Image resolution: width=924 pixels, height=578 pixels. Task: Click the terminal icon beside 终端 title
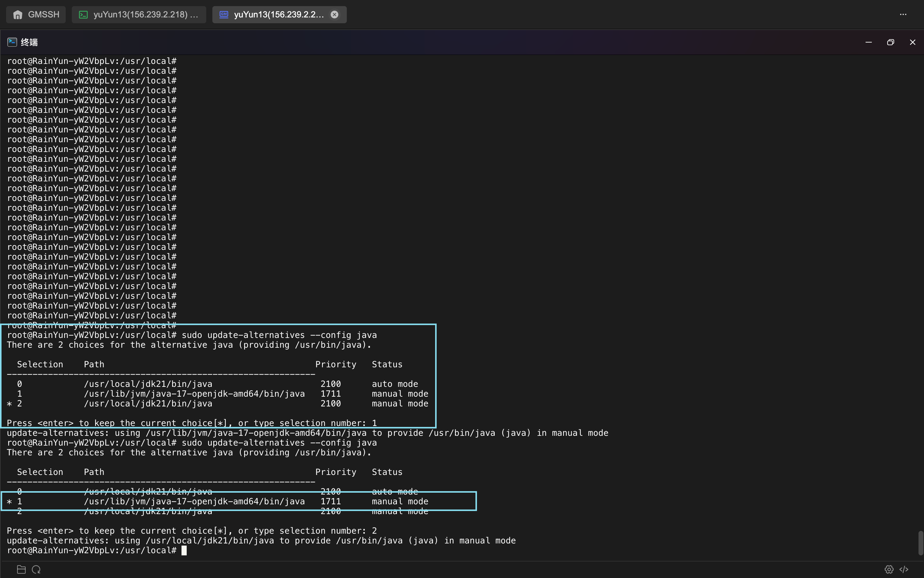pos(12,42)
